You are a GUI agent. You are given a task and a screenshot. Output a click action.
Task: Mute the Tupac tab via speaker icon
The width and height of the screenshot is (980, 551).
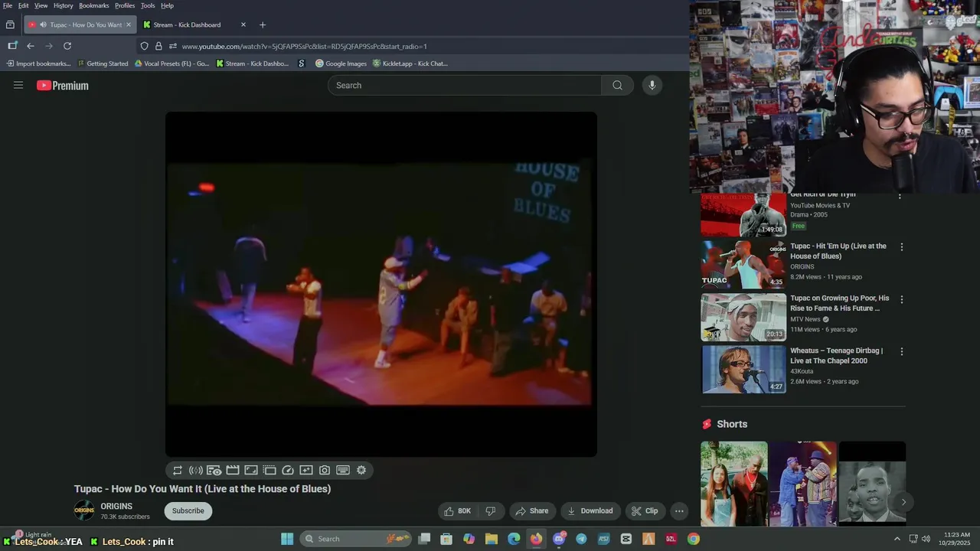[x=43, y=25]
